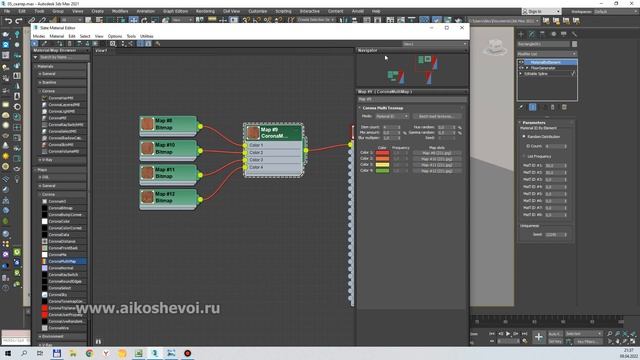The height and width of the screenshot is (360, 640).
Task: Click the Redo arrow in main toolbar
Action: [19, 20]
